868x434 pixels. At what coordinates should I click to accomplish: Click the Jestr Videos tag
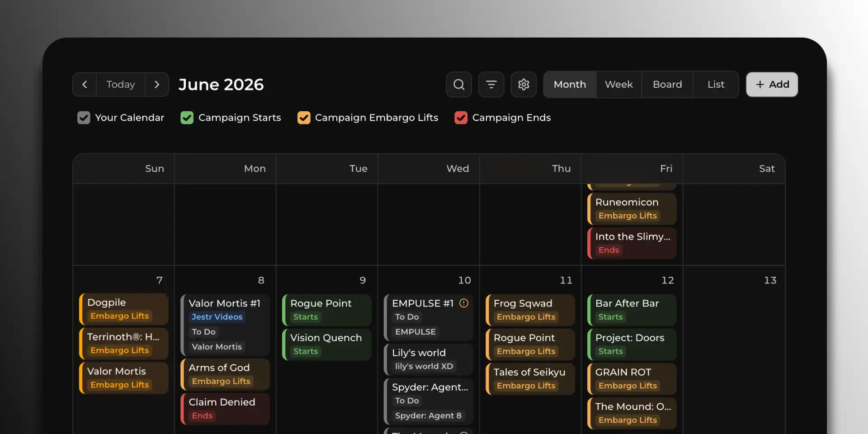(217, 317)
